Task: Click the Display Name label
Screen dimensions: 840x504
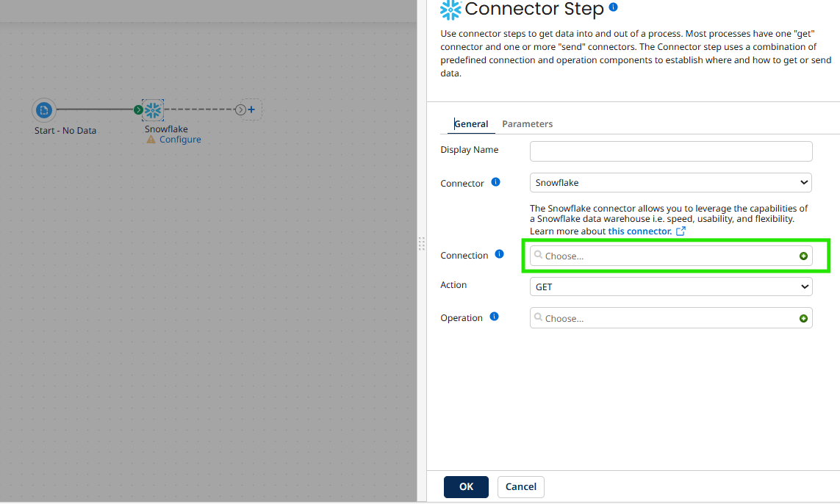Action: 470,150
